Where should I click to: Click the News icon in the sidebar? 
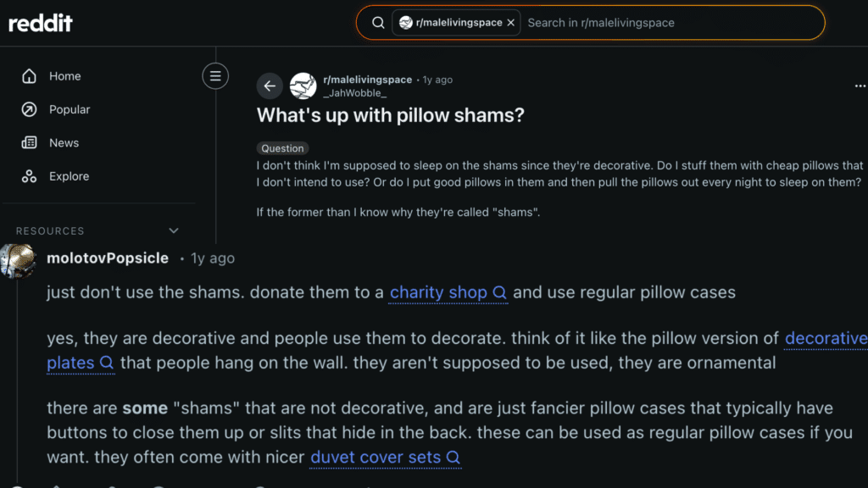coord(30,142)
